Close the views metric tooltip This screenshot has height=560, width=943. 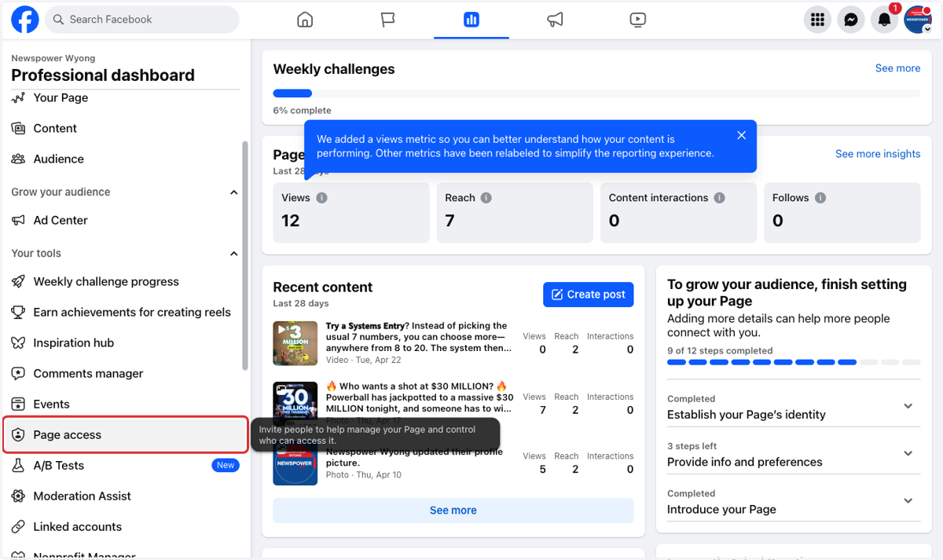coord(741,135)
